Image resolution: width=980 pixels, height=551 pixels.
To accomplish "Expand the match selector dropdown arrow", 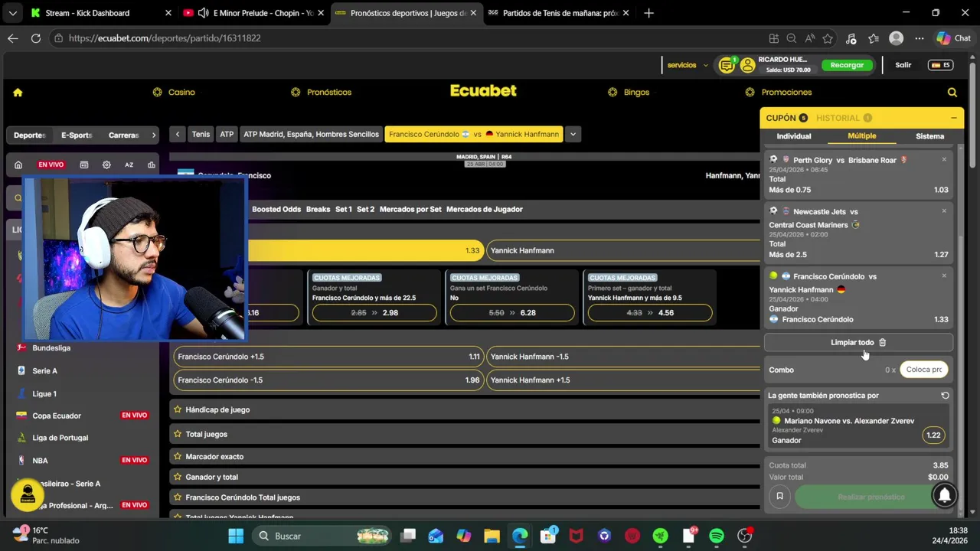I will (573, 134).
